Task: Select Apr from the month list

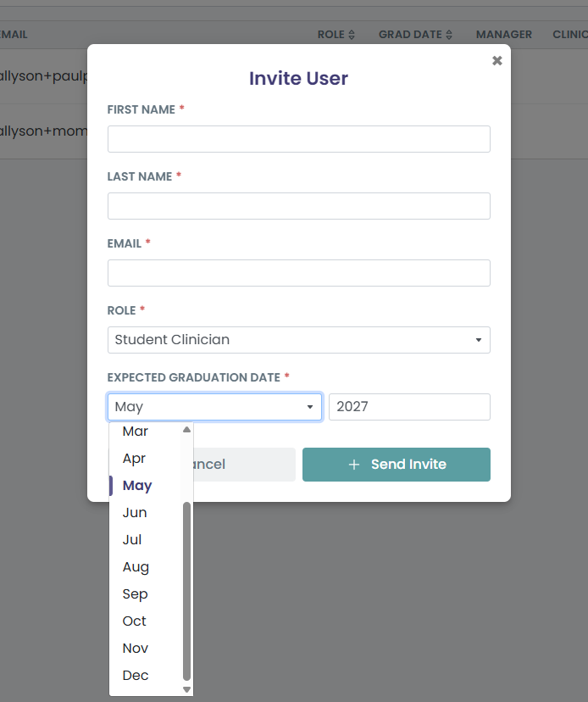Action: tap(146, 459)
